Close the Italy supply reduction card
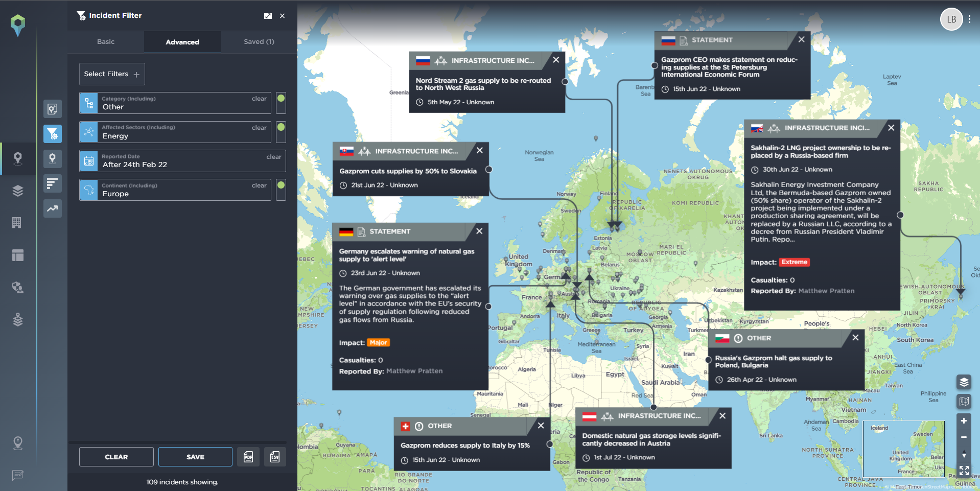 pos(541,425)
